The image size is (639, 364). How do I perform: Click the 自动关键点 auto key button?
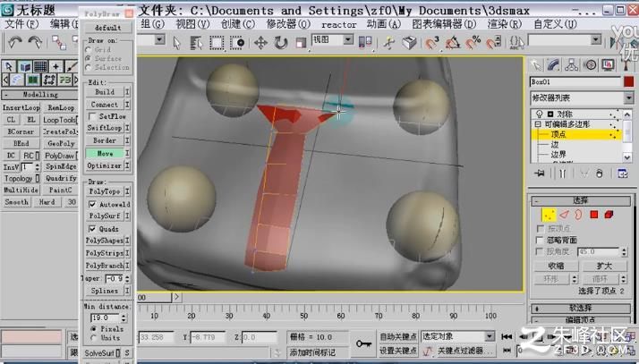pos(398,336)
